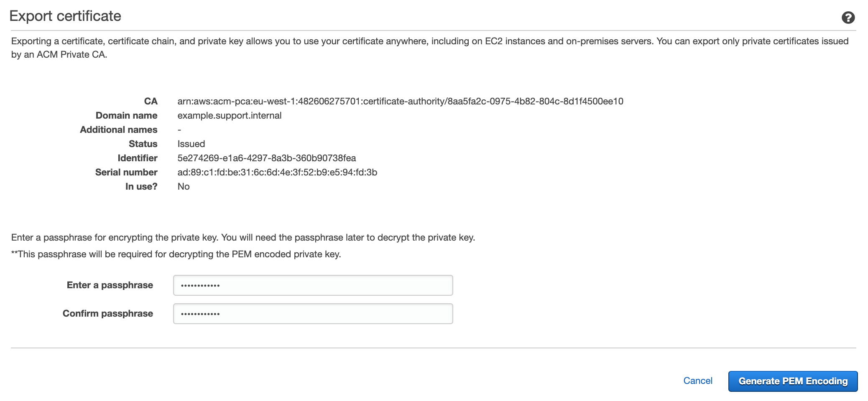Click the Cancel link
This screenshot has width=868, height=401.
[x=697, y=381]
